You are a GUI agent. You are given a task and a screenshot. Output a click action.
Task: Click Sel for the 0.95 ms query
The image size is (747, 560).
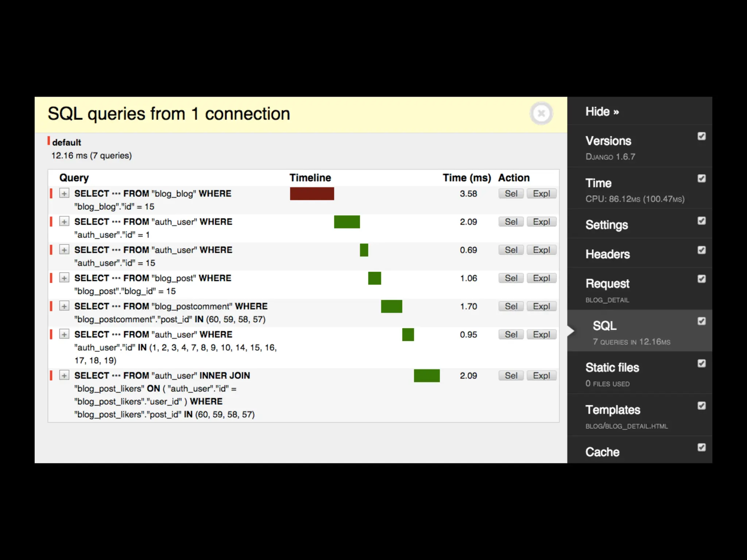coord(511,334)
